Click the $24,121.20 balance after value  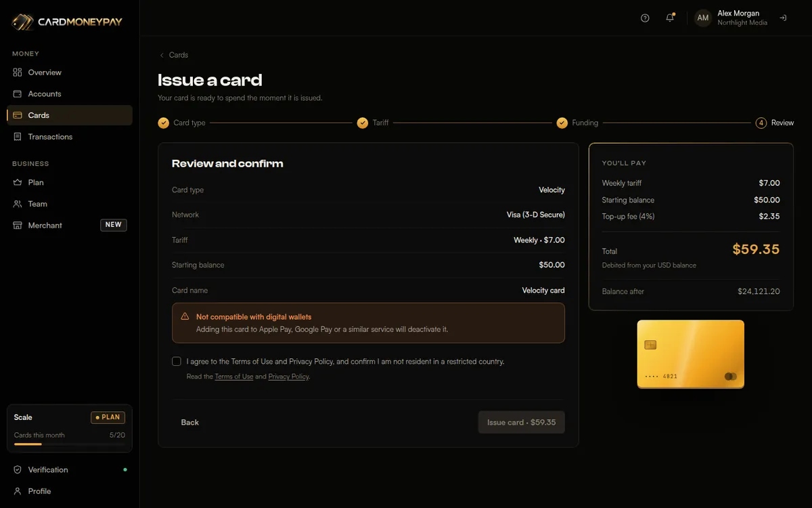click(x=759, y=291)
